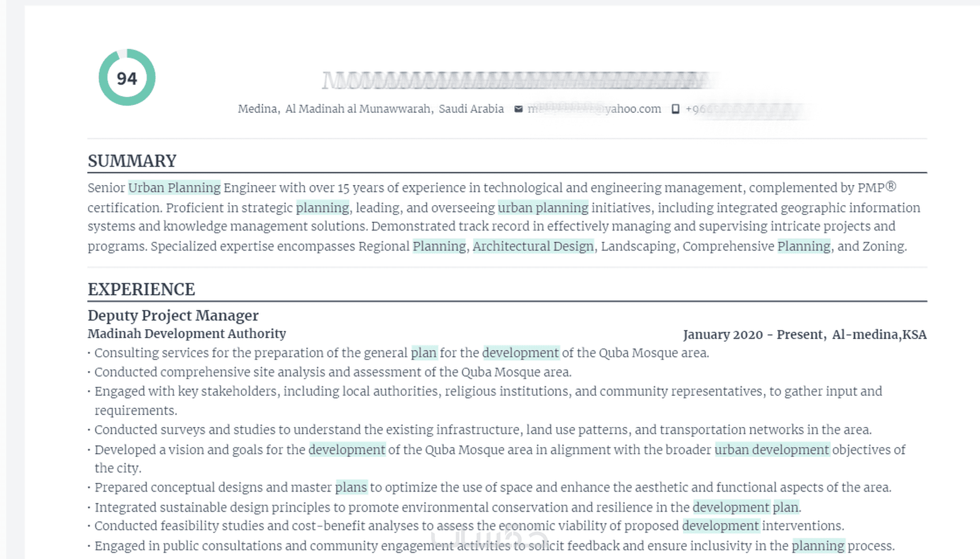Click Madinah Development Authority employer name
This screenshot has width=980, height=559.
187,334
